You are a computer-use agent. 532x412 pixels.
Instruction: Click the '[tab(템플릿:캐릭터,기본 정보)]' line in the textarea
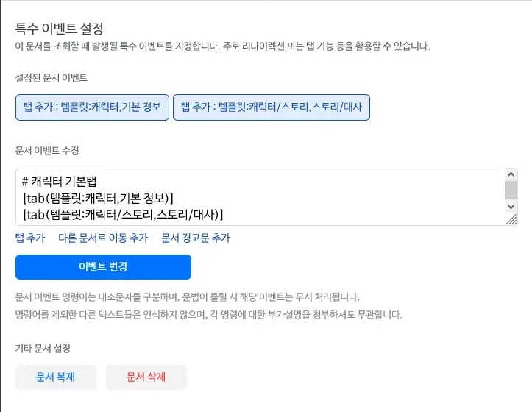(98, 197)
